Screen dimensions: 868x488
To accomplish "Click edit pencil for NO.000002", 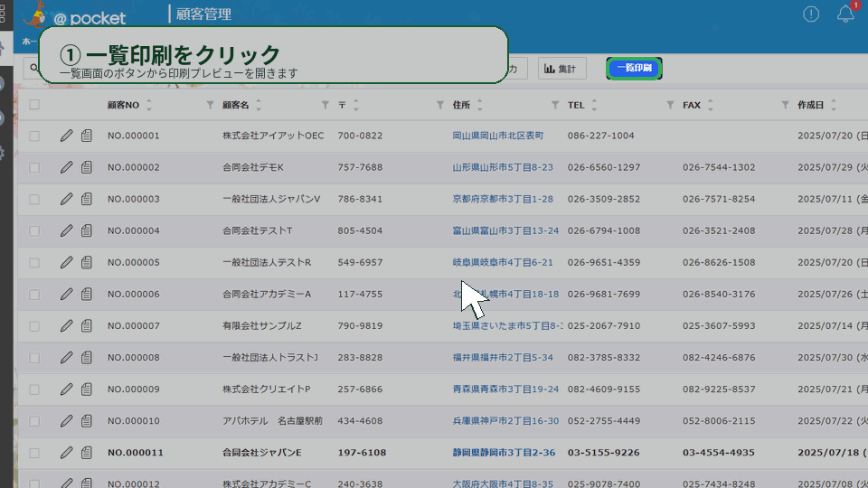I will click(x=66, y=167).
